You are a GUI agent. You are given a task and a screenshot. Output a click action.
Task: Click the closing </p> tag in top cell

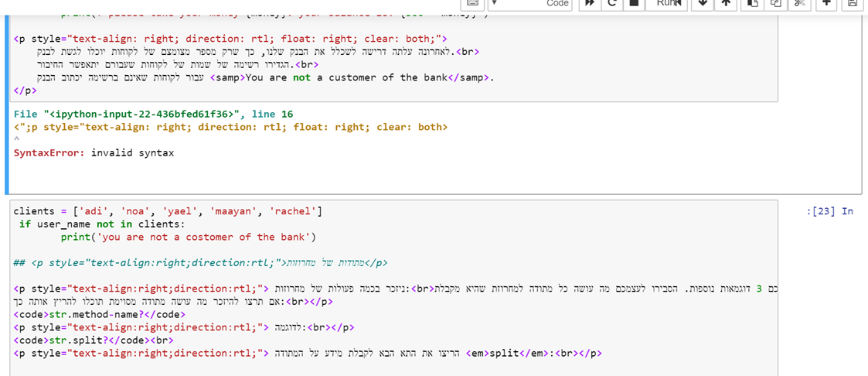(26, 90)
